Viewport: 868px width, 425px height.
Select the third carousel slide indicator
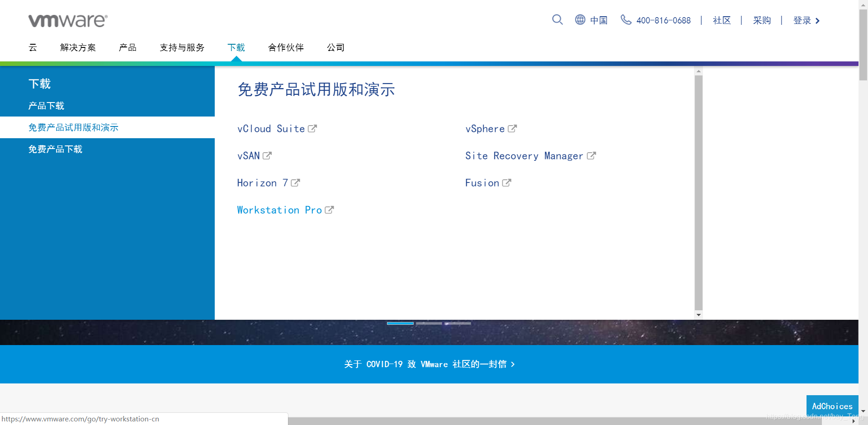(x=458, y=323)
